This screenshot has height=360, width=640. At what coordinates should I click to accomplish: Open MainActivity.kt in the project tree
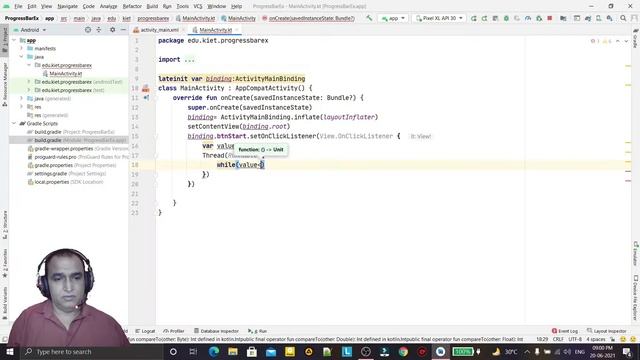pyautogui.click(x=65, y=73)
